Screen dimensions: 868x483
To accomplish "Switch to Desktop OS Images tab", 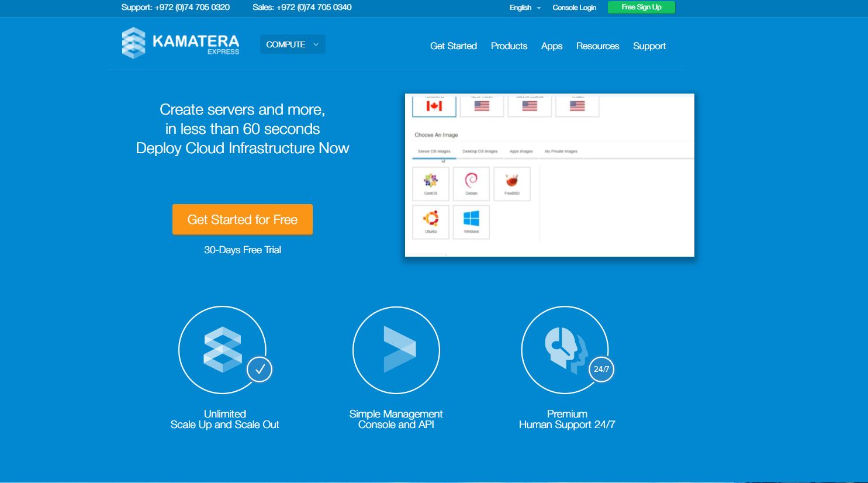I will coord(480,151).
